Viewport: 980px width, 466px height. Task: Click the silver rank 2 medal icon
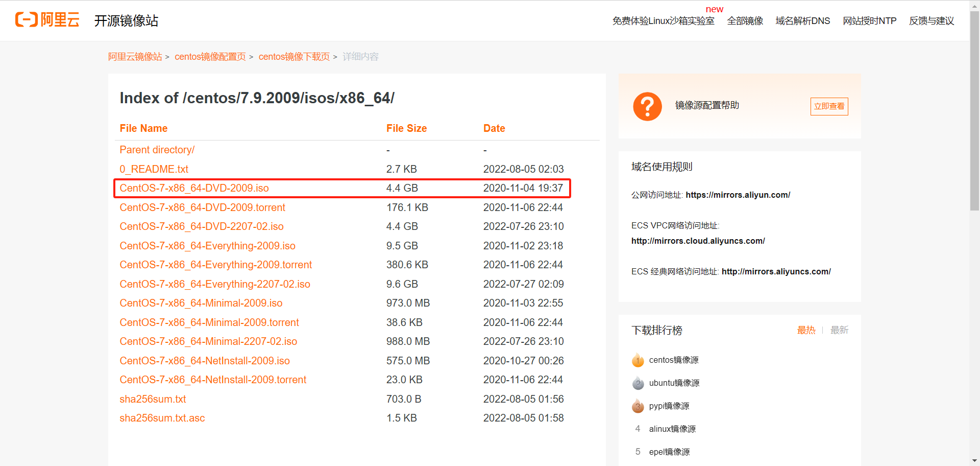[638, 383]
